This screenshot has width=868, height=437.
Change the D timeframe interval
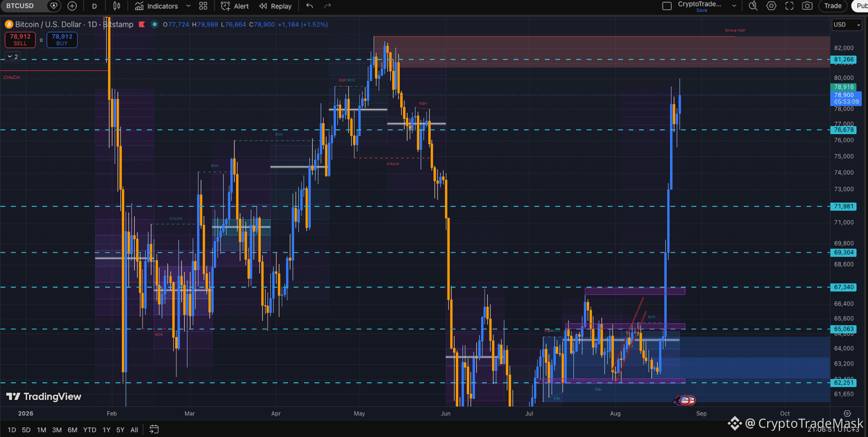click(95, 6)
